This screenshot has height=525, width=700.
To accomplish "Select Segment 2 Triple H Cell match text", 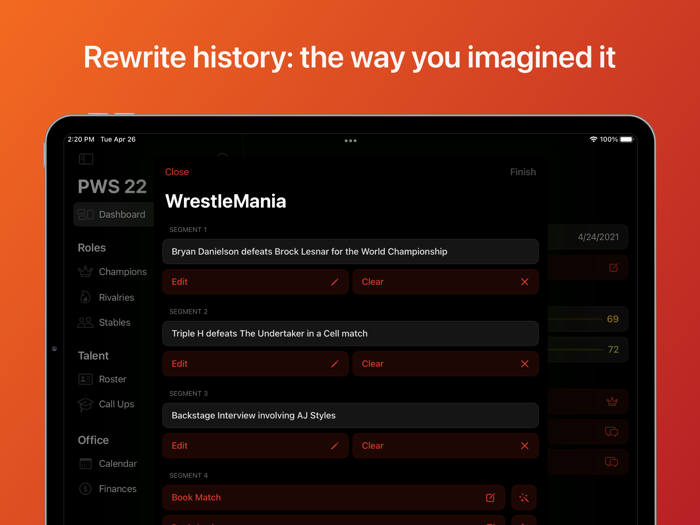I will [x=270, y=333].
